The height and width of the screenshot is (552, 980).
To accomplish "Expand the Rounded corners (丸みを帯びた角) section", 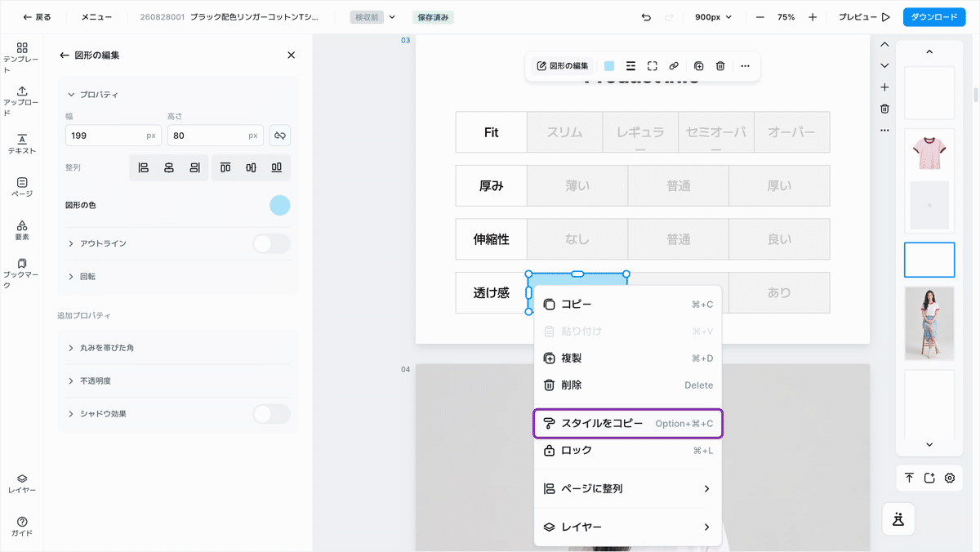I will click(x=71, y=348).
